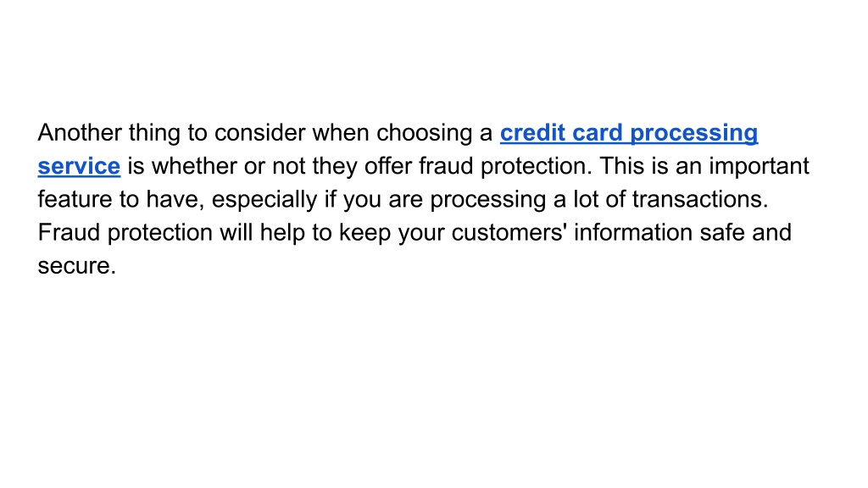Viewport: 868px width, 488px height.
Task: Click the blue underlined word 'service'
Action: point(79,166)
